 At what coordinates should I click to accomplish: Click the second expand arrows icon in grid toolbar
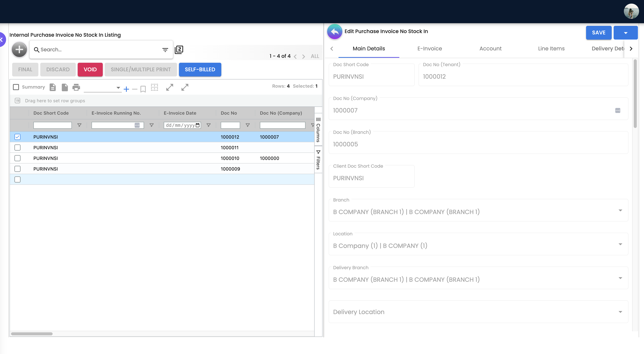[x=185, y=87]
